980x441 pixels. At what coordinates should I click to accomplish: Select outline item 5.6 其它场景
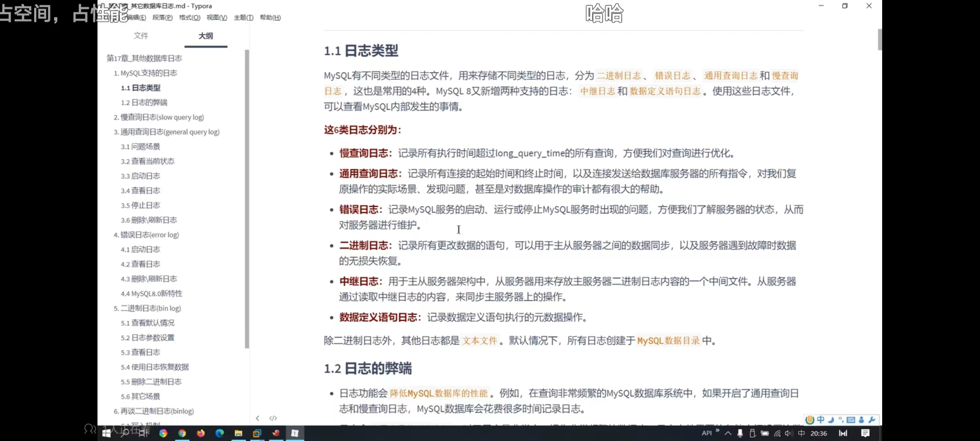click(141, 397)
